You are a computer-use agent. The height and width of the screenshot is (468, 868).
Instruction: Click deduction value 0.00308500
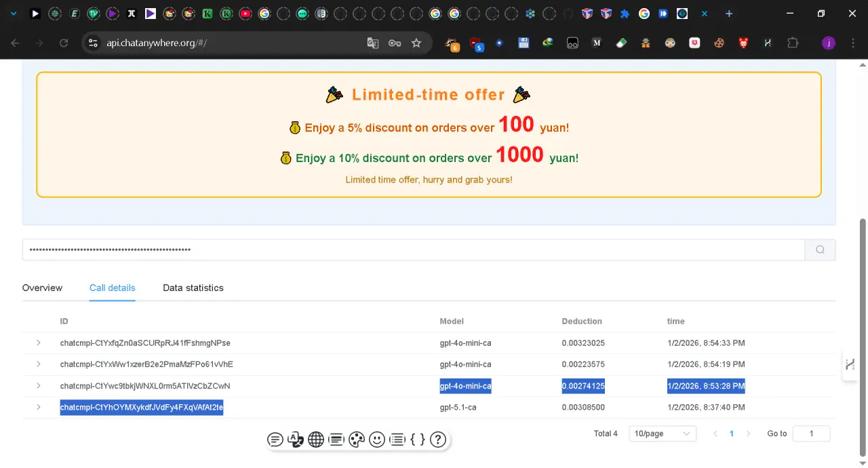583,407
